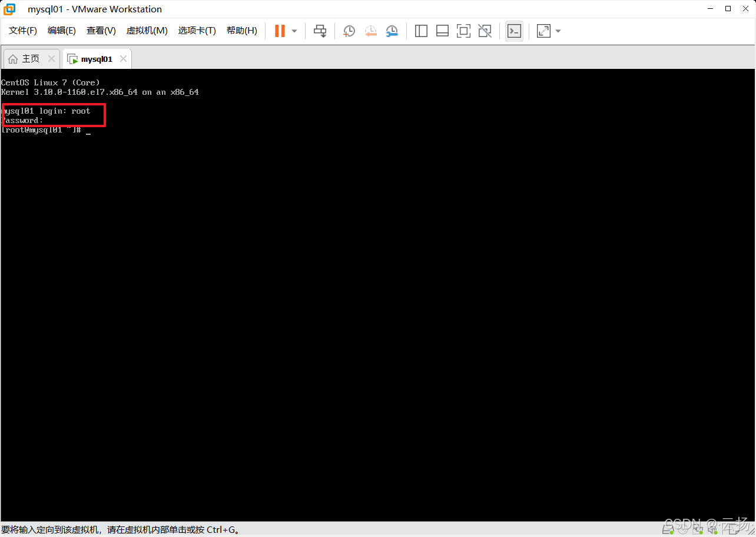The image size is (756, 537).
Task: Toggle the thumbnail bar view
Action: coord(442,31)
